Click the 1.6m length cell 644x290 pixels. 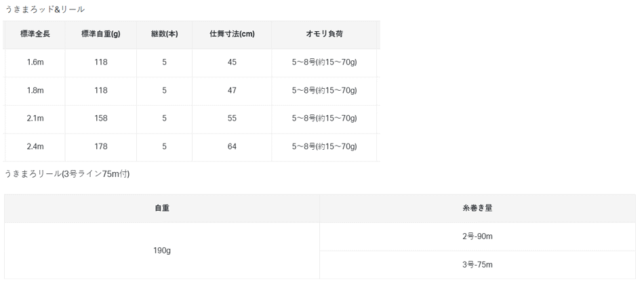click(x=35, y=62)
